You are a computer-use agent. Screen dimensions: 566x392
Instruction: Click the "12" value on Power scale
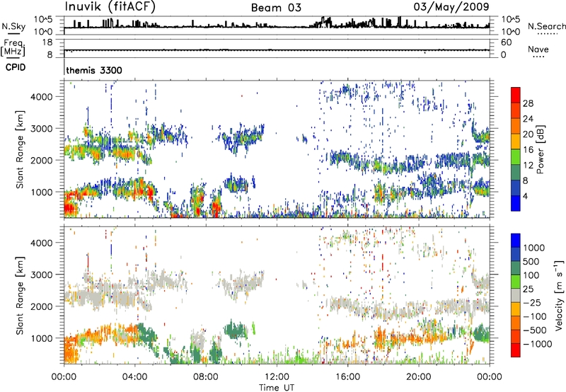click(x=528, y=165)
